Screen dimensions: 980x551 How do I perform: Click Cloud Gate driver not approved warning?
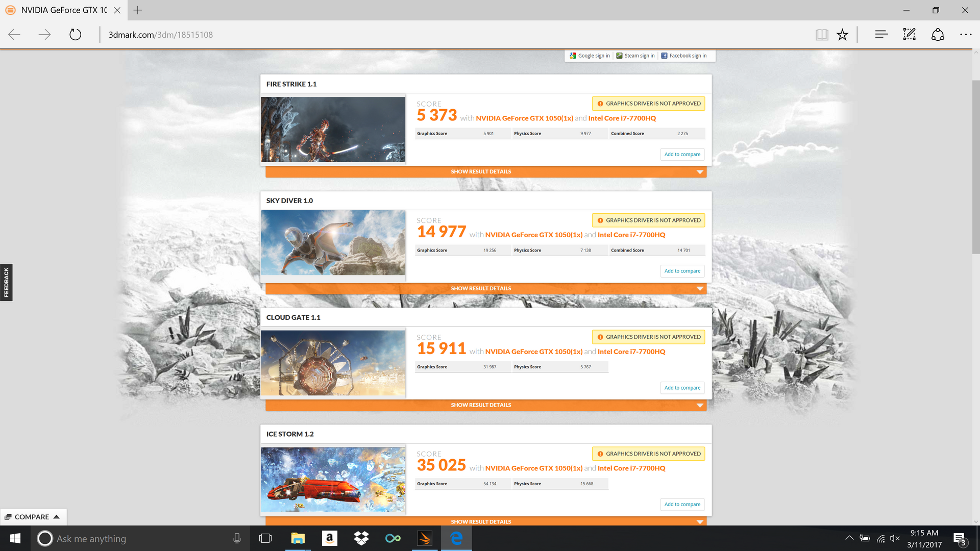point(648,337)
